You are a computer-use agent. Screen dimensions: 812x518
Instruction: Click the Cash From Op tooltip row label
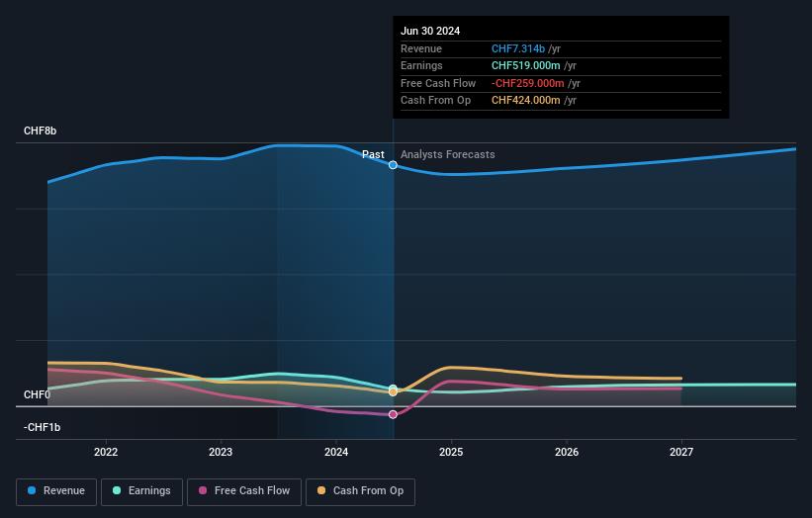[x=435, y=101]
